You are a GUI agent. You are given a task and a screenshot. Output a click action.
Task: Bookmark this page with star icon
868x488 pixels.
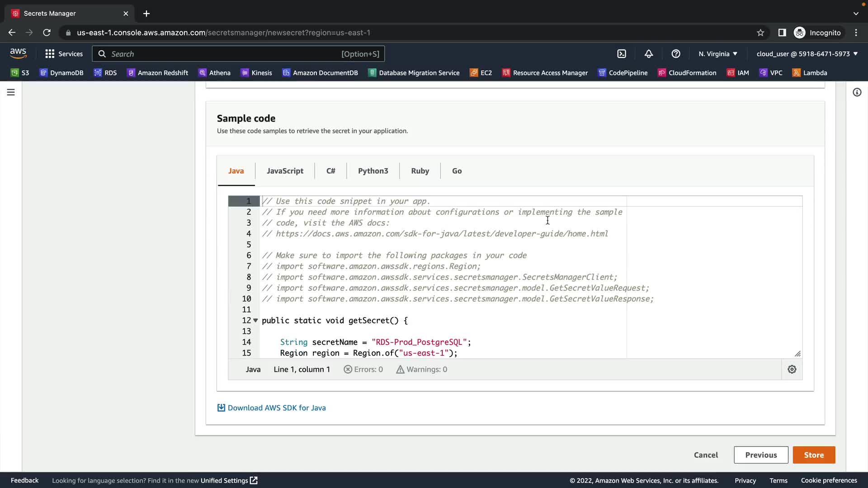pos(760,33)
